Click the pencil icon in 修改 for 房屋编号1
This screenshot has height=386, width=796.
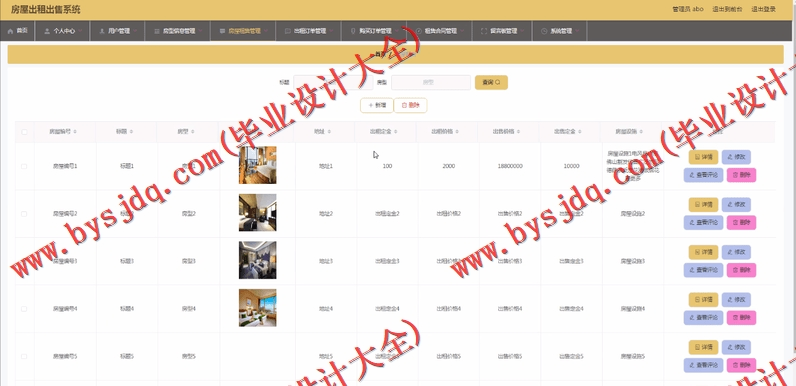point(730,157)
